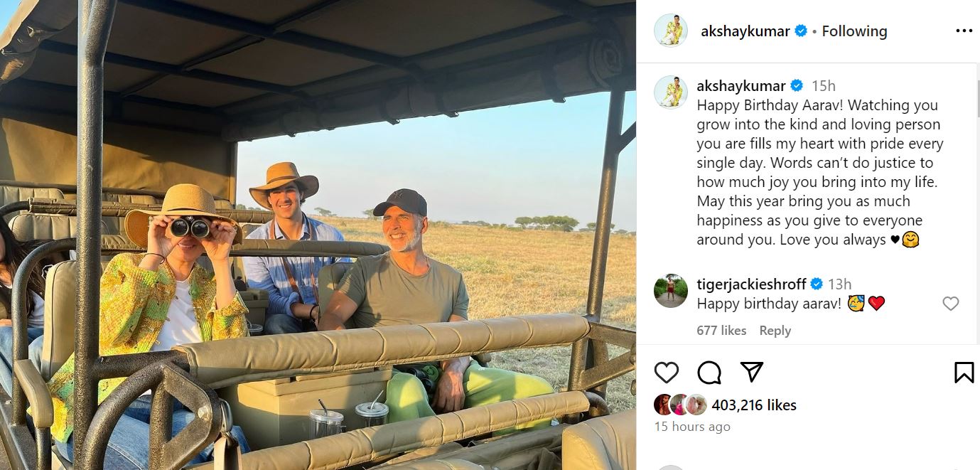Screen dimensions: 980x470
Task: Click the akshaykumar username in the header
Action: 745,31
